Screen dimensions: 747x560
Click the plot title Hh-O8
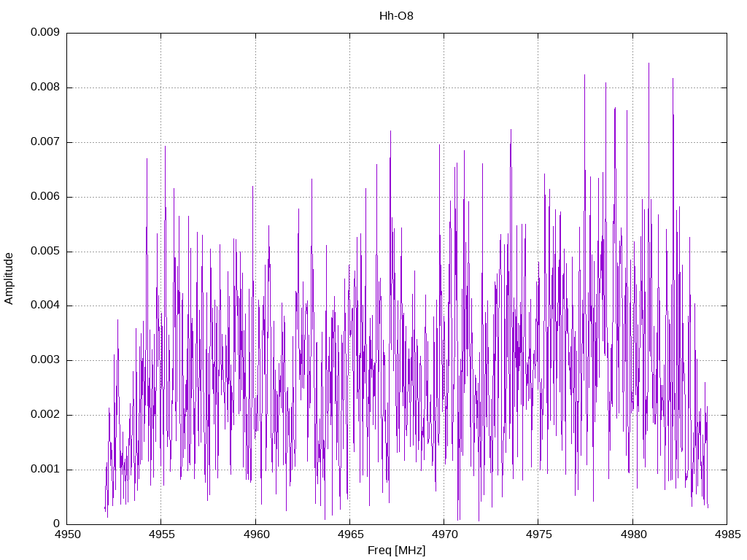pos(396,16)
